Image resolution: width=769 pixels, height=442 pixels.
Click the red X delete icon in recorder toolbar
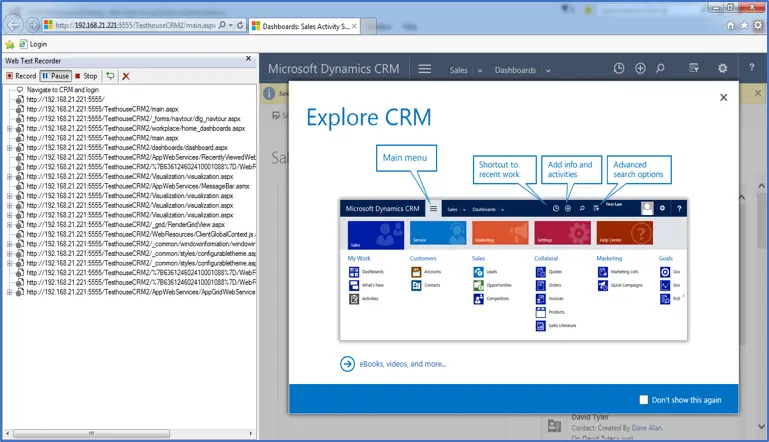pos(126,76)
